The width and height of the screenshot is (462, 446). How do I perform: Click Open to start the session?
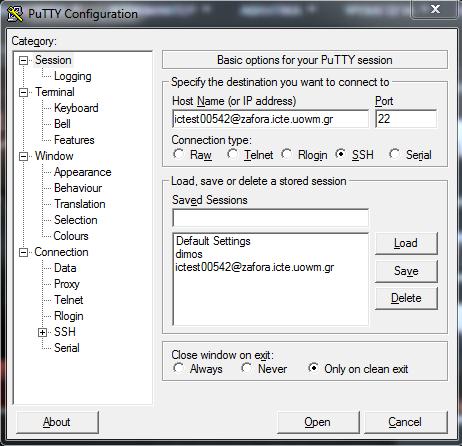tap(318, 422)
